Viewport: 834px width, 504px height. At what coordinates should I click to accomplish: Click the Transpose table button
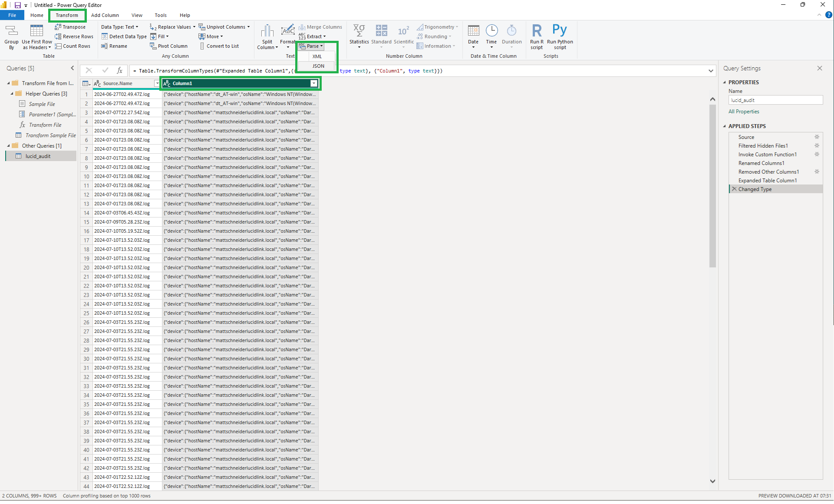70,27
